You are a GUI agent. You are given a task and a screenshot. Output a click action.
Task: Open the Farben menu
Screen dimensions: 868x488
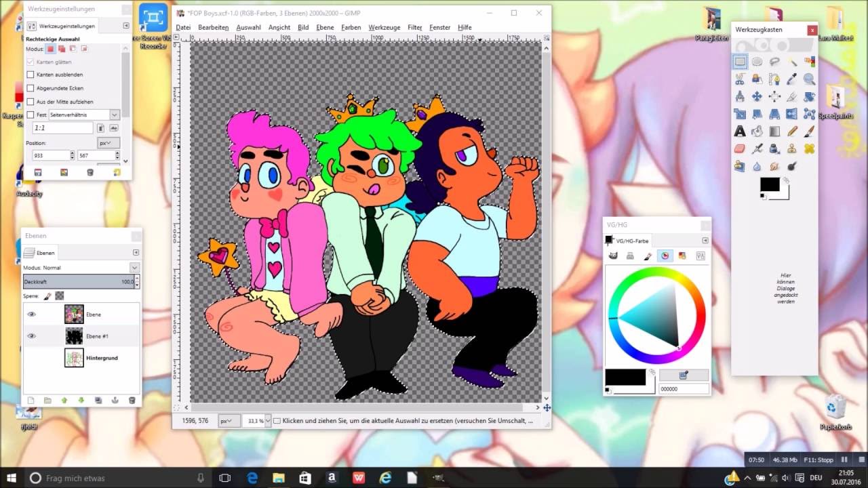pyautogui.click(x=351, y=27)
